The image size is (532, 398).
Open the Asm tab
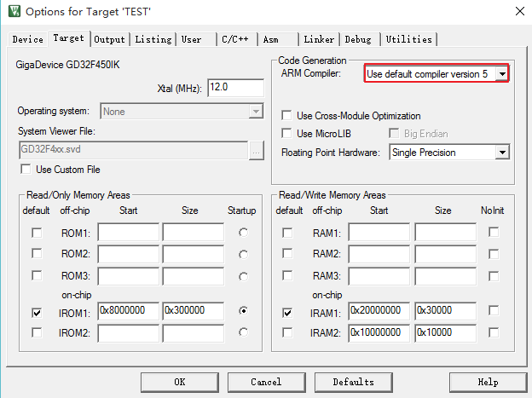click(278, 39)
